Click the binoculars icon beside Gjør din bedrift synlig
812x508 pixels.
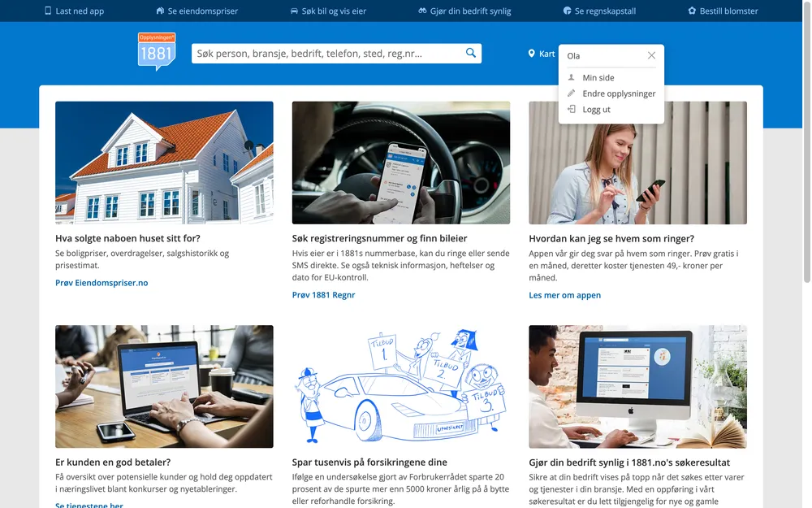tap(422, 11)
